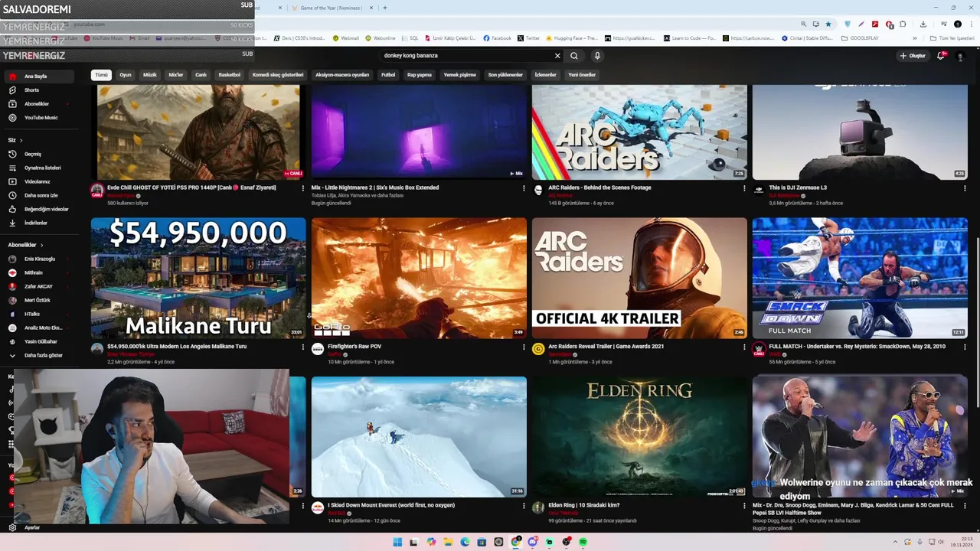Open more options for ARC Raiders Behind the Scenes
980x551 pixels.
[x=744, y=188]
